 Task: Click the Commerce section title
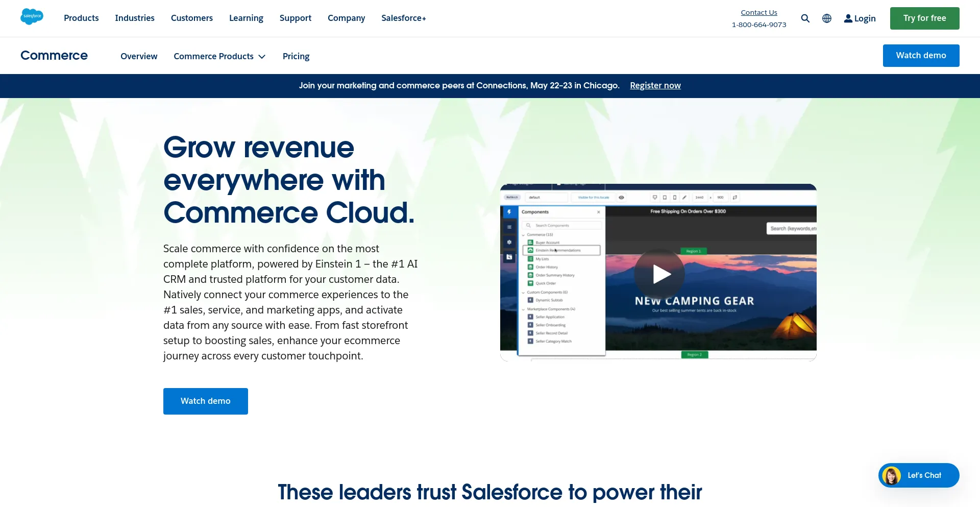54,55
